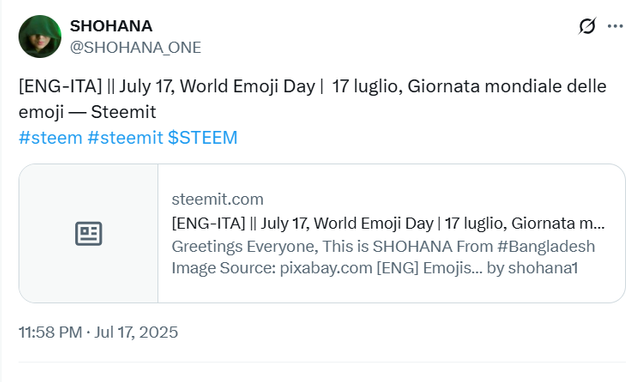Click the newspaper article icon in link card

[89, 233]
